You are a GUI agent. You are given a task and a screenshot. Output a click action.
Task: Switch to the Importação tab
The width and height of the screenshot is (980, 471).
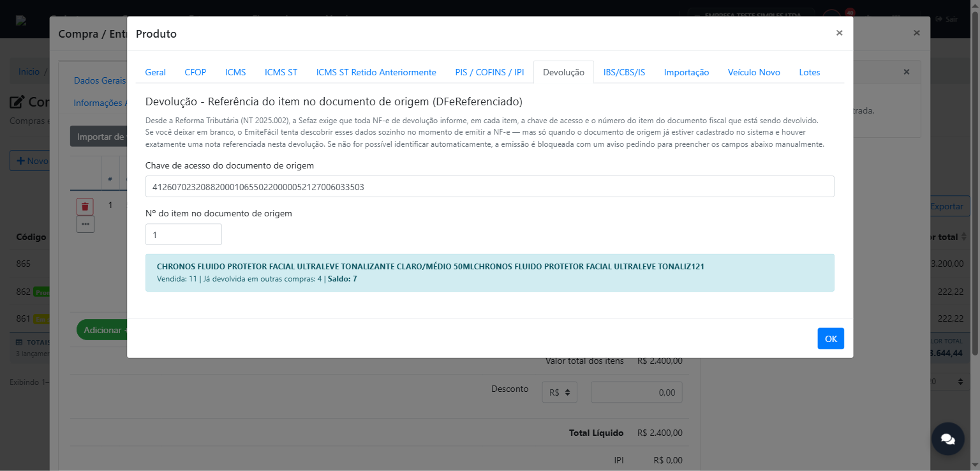pos(687,72)
